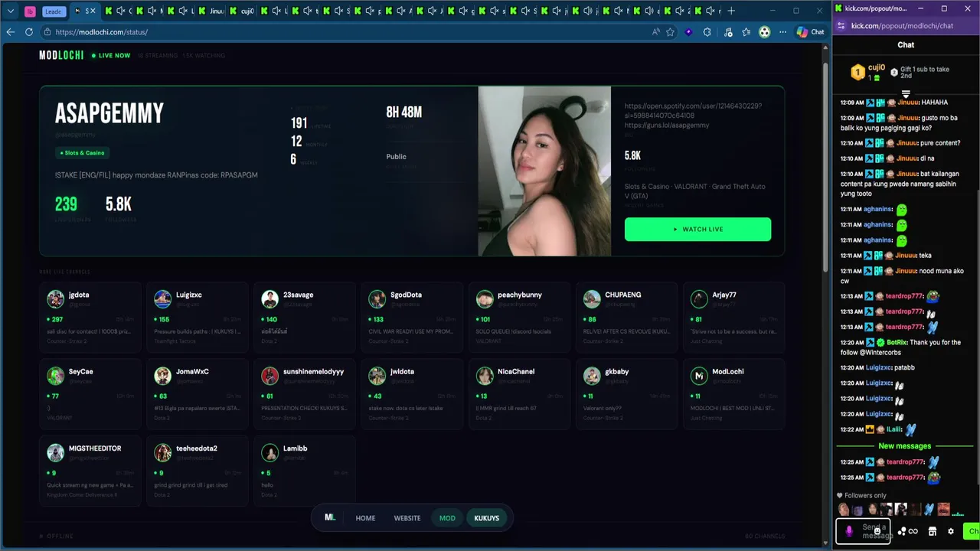
Task: Click the MODLOCHI logo
Action: tap(61, 55)
